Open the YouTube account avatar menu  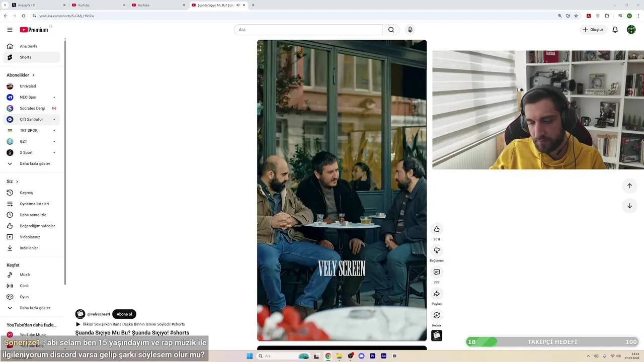pyautogui.click(x=631, y=30)
